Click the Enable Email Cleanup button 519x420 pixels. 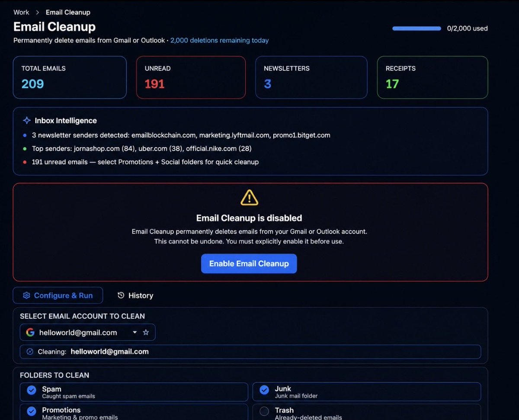[x=249, y=263]
